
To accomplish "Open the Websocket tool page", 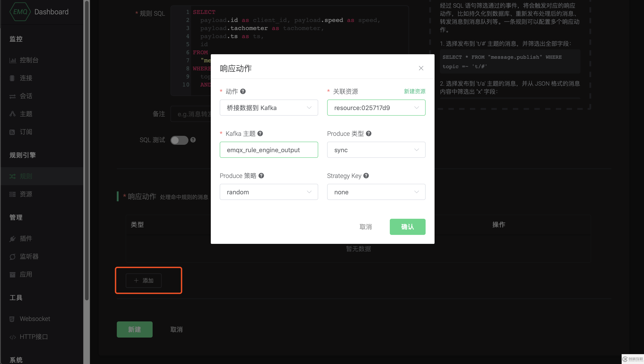I will tap(35, 319).
